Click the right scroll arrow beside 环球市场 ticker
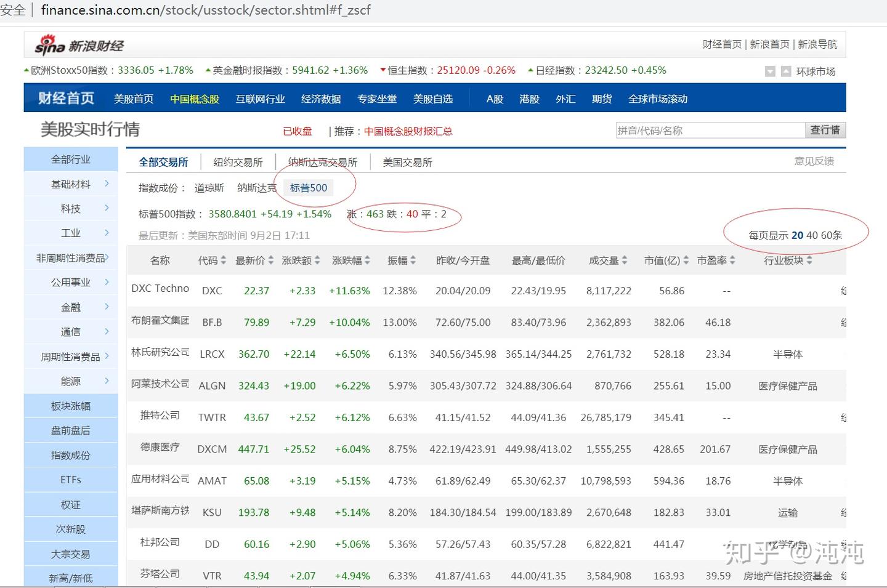The image size is (887, 588). (x=786, y=72)
